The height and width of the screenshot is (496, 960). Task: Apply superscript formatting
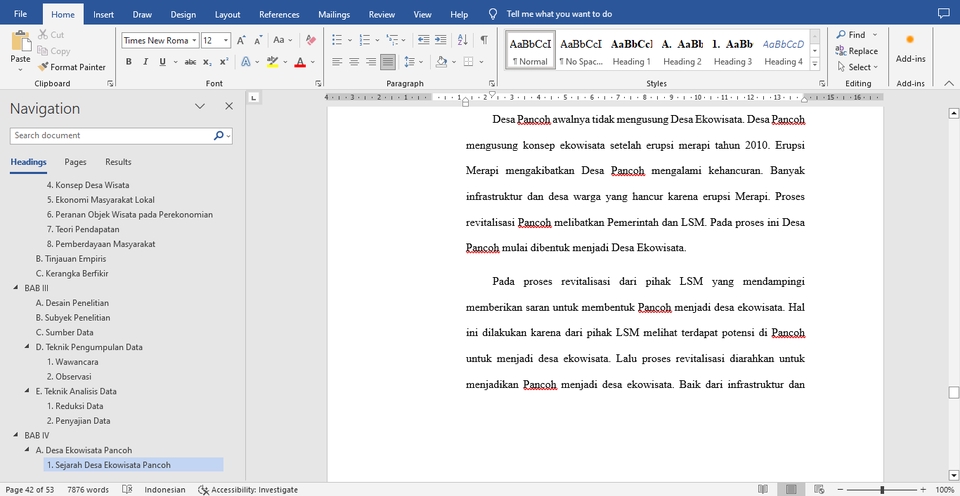pos(224,62)
